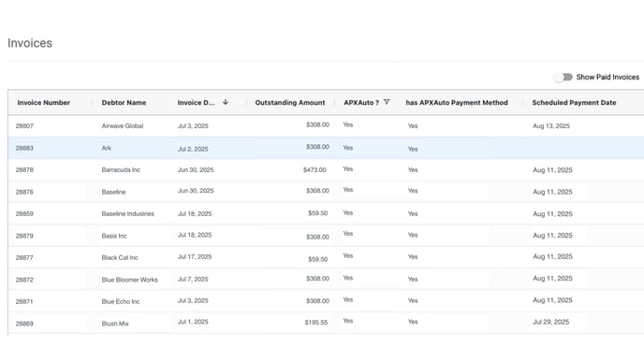This screenshot has width=644, height=362.
Task: Open invoice number 28878
Action: coord(24,170)
